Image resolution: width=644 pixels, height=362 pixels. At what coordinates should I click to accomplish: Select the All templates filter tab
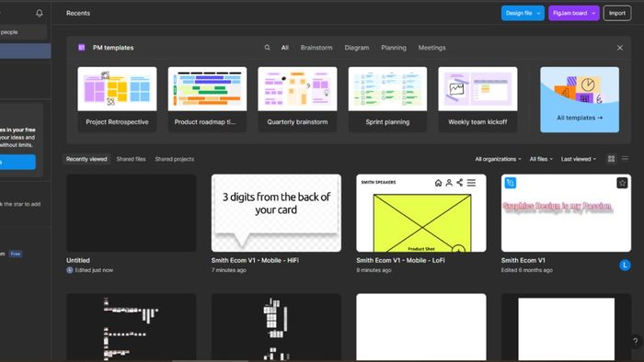284,48
